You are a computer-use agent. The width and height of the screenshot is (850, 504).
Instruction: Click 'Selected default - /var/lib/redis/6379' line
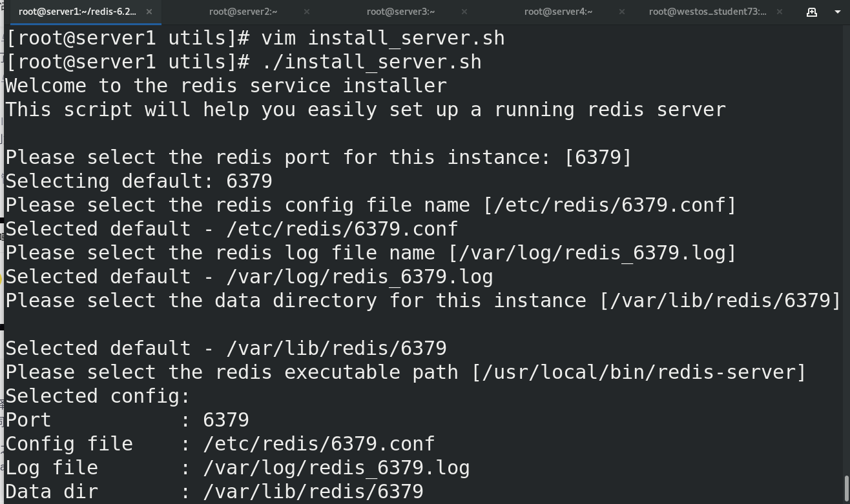click(x=226, y=348)
